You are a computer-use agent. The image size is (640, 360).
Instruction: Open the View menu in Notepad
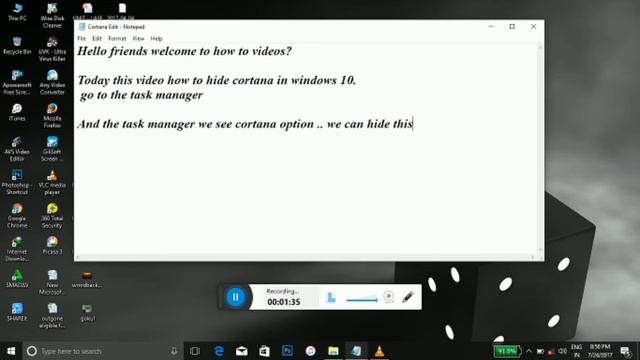click(x=138, y=38)
